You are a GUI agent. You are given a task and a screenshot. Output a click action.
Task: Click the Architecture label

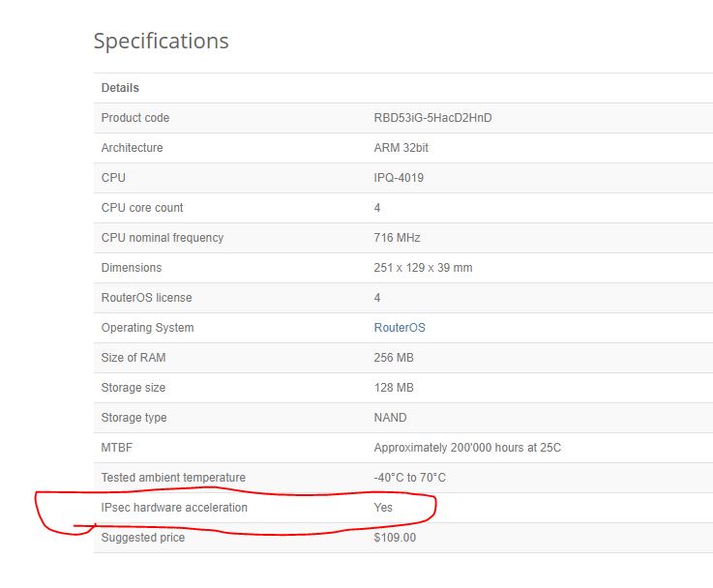(132, 148)
